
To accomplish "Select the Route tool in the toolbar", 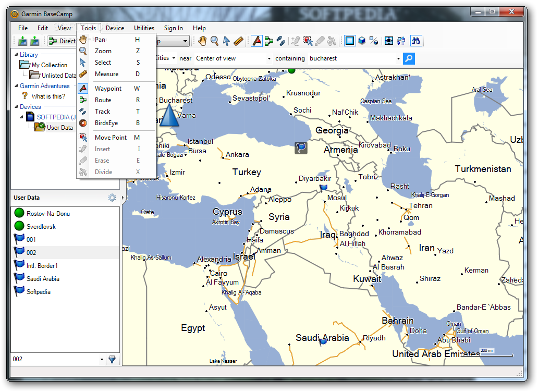I will pos(269,41).
